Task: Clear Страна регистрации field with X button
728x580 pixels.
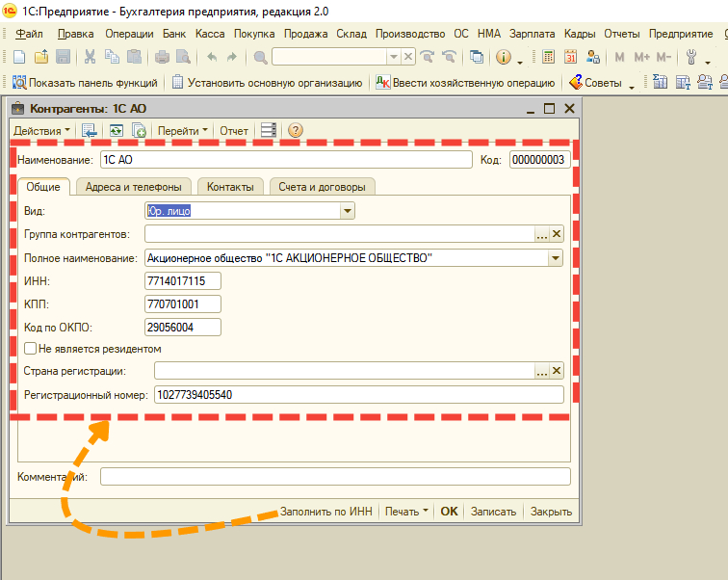Action: point(557,371)
